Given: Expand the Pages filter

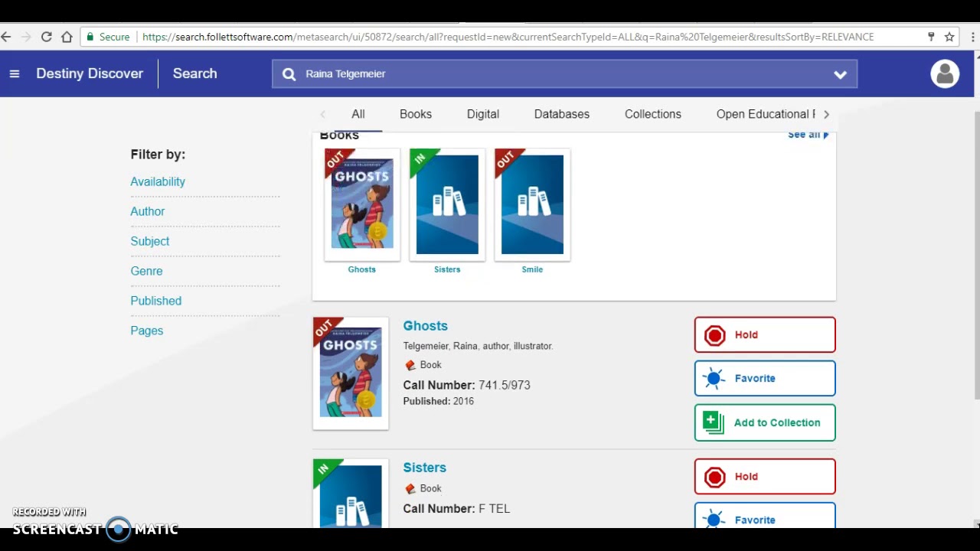Looking at the screenshot, I should [147, 331].
